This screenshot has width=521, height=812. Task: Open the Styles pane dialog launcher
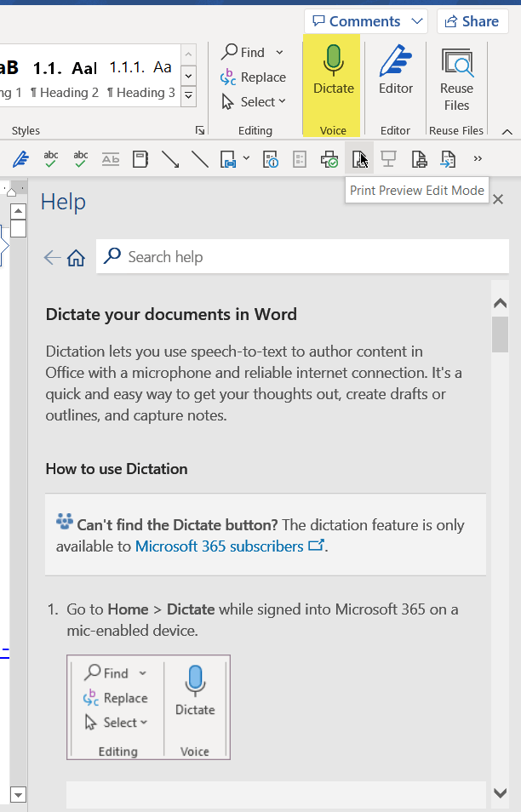coord(199,130)
